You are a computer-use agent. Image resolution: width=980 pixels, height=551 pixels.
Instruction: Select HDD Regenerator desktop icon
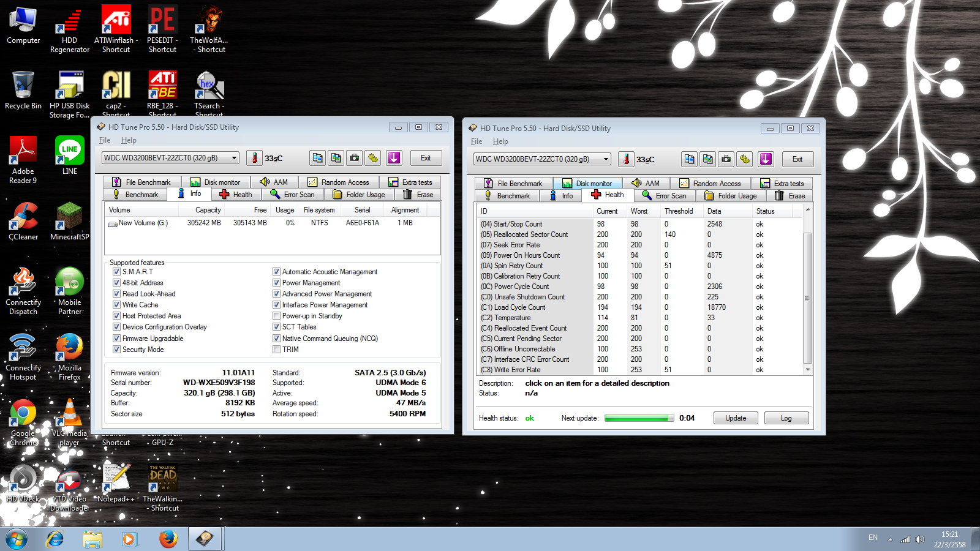tap(70, 31)
